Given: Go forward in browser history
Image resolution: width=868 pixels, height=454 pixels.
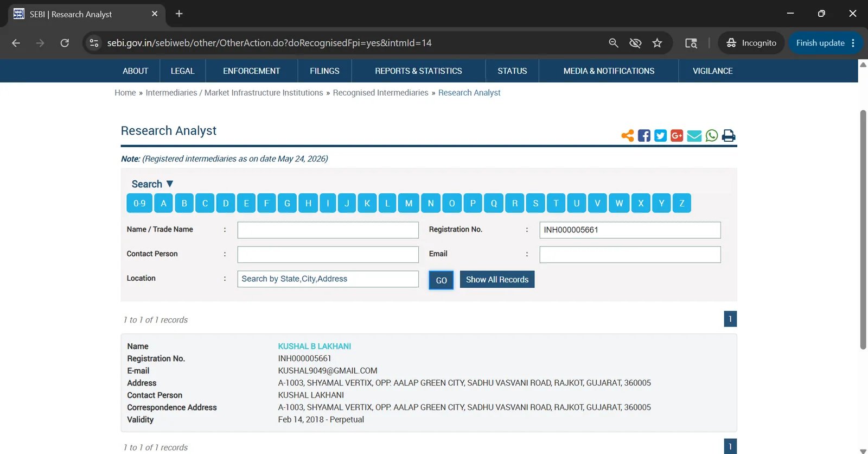Looking at the screenshot, I should pyautogui.click(x=40, y=43).
